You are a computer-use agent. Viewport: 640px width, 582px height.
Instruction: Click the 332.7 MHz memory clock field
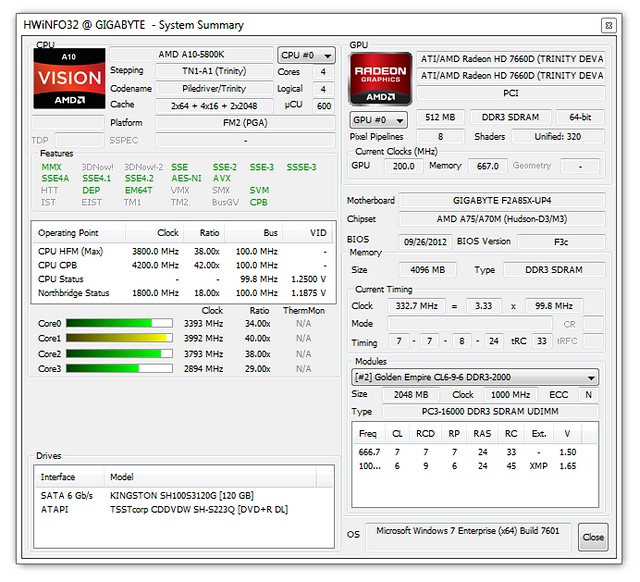pyautogui.click(x=416, y=306)
